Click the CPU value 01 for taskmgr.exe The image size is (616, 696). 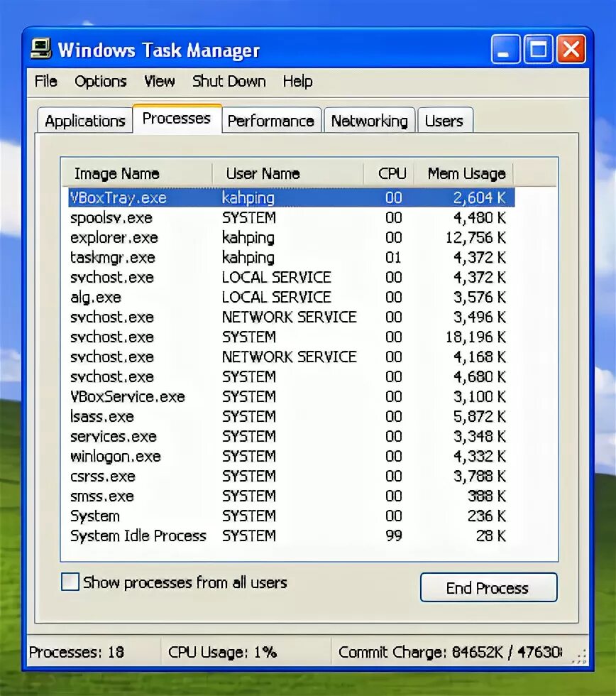pyautogui.click(x=393, y=257)
